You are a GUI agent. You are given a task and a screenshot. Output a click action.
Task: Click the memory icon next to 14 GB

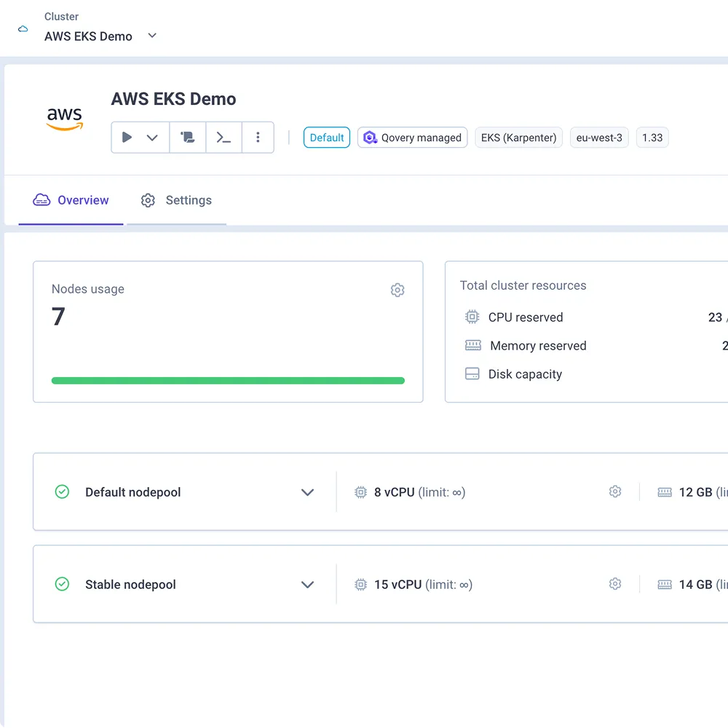click(x=665, y=585)
